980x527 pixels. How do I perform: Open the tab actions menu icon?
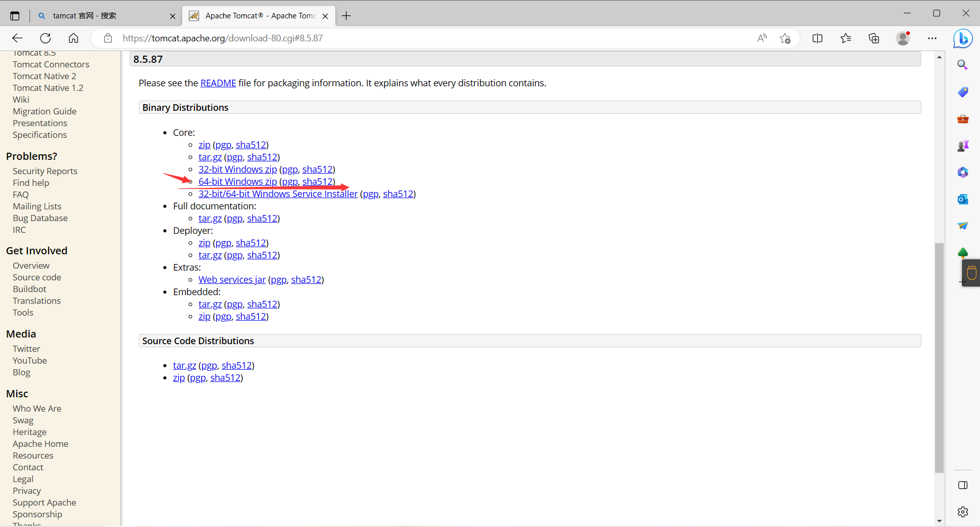click(x=15, y=16)
